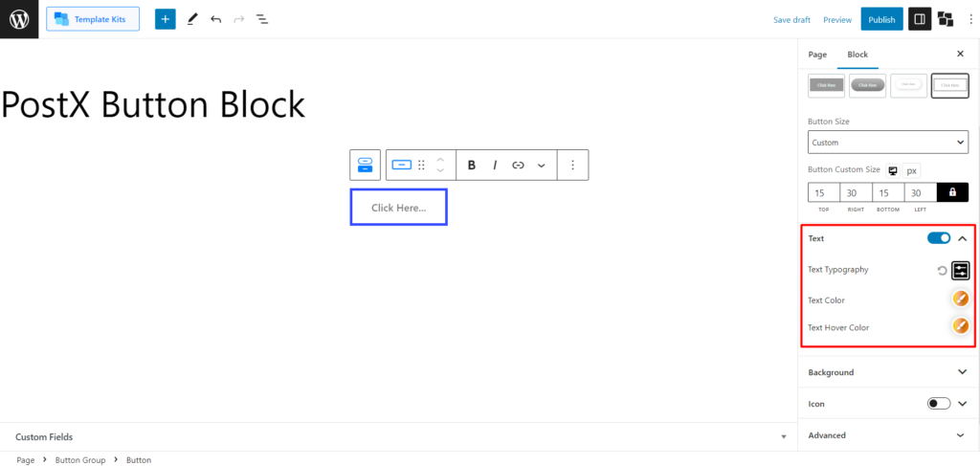Edit the RIGHT padding value field
Image resolution: width=980 pixels, height=466 pixels.
pyautogui.click(x=856, y=192)
